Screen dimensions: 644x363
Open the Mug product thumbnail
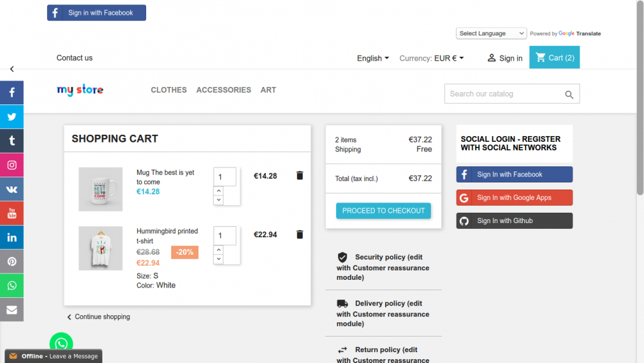coord(100,190)
